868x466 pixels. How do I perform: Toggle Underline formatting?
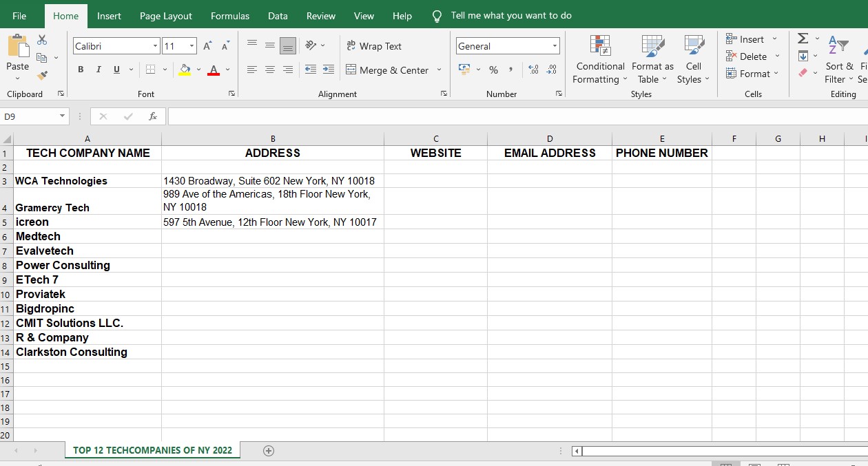click(116, 70)
